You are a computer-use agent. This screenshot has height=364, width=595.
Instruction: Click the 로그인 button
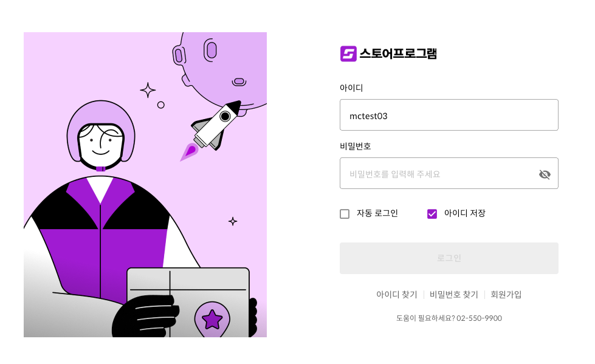(x=449, y=258)
